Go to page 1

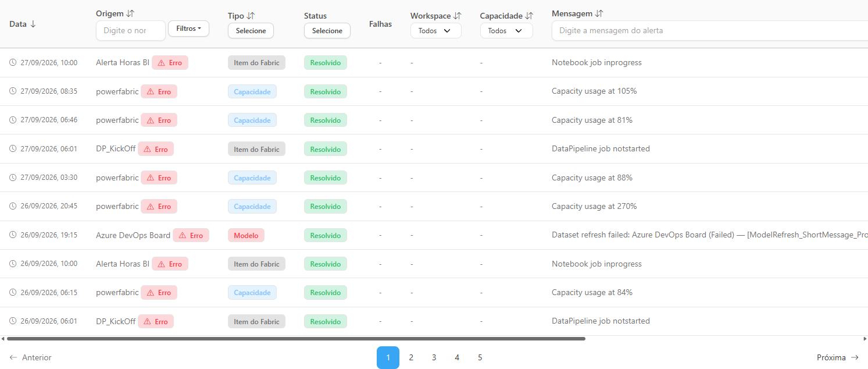pos(388,357)
